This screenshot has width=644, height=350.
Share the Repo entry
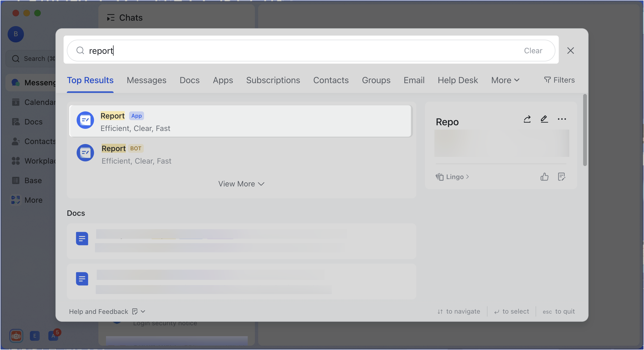tap(527, 119)
